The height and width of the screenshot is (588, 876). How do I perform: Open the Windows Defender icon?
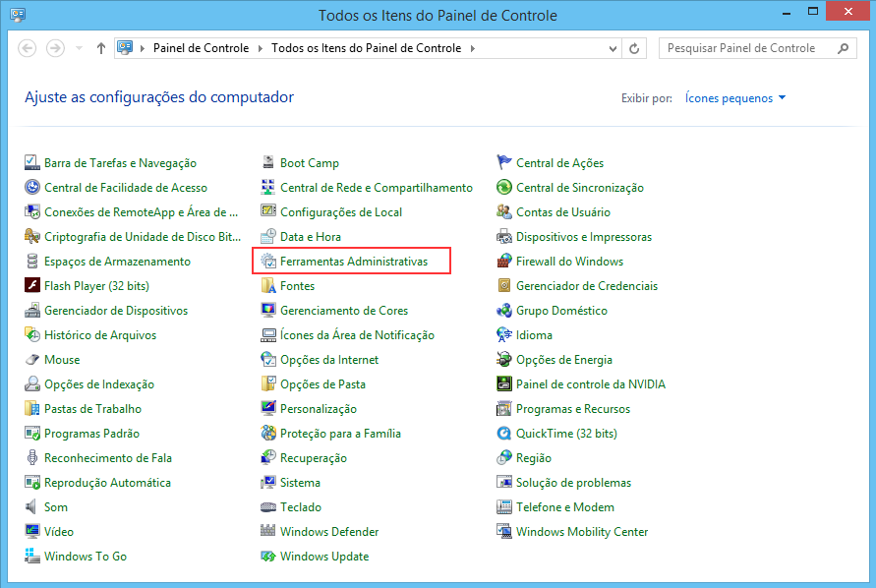point(268,532)
